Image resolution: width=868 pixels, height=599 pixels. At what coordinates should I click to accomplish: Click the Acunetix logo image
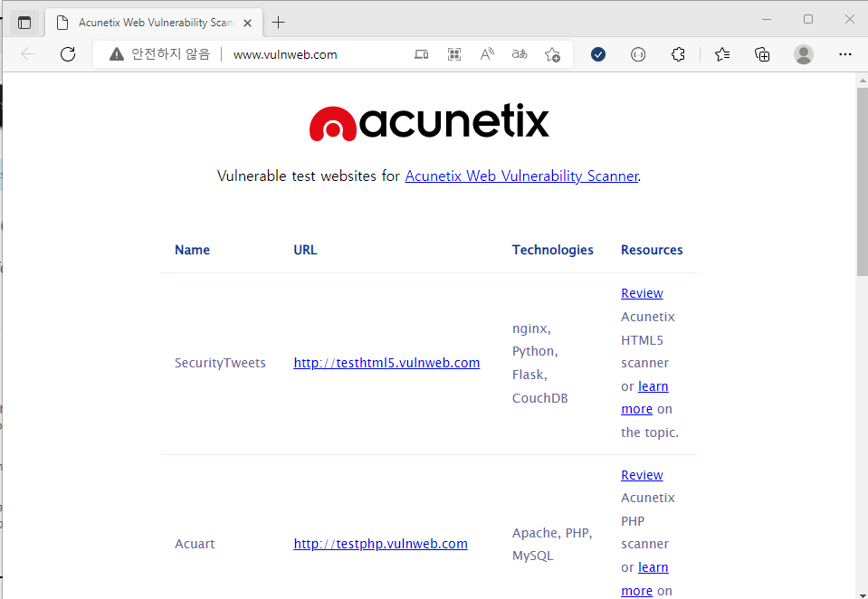pyautogui.click(x=429, y=122)
